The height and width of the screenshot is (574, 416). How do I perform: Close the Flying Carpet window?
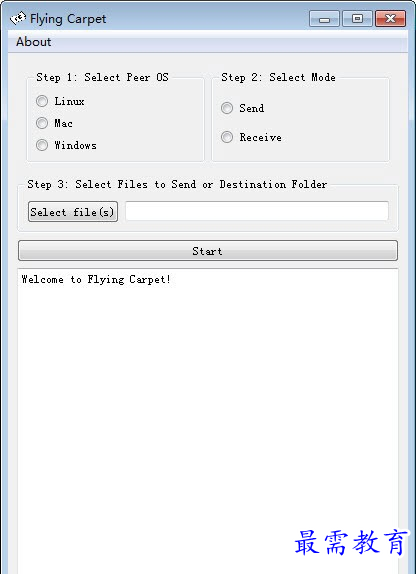click(390, 19)
